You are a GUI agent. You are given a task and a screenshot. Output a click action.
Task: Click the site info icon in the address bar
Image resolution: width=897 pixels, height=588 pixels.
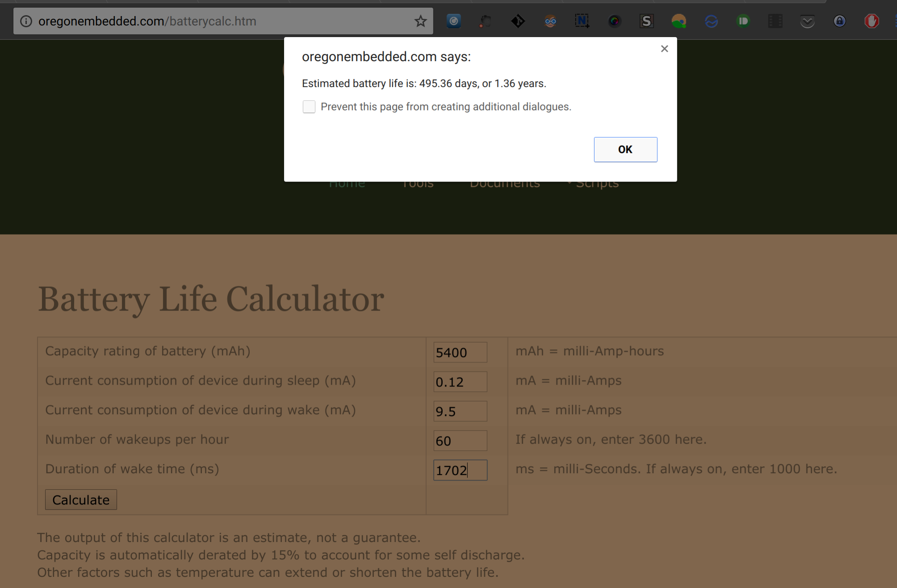pos(26,21)
